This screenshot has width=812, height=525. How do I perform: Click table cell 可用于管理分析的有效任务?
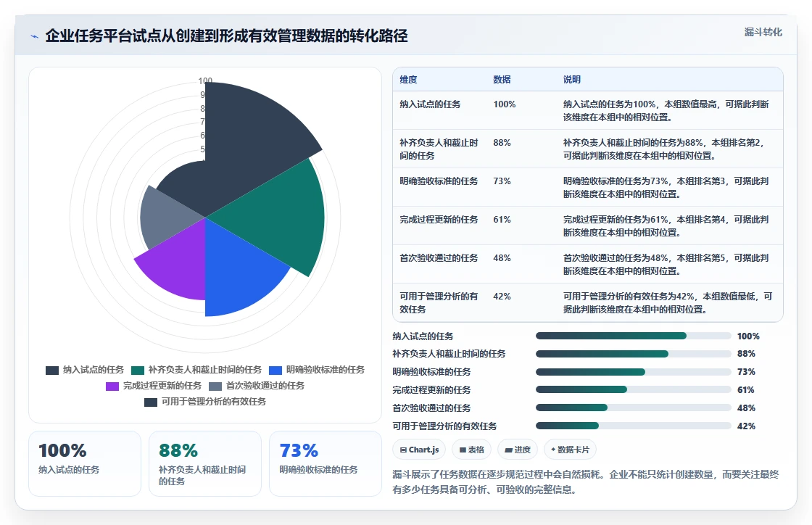(439, 302)
